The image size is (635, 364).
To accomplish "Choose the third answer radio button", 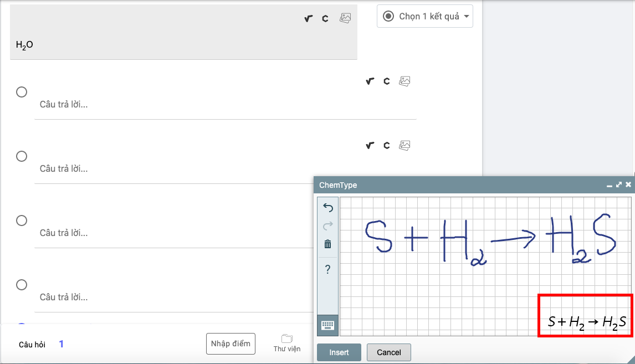I will tap(22, 221).
